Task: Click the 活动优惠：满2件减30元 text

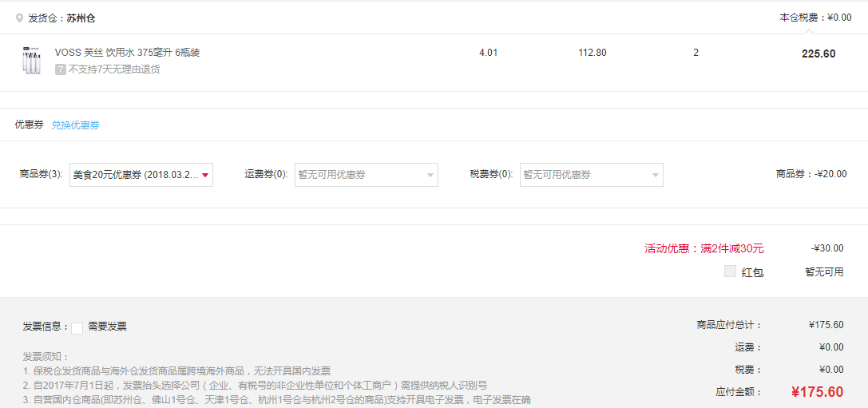Action: [x=704, y=248]
